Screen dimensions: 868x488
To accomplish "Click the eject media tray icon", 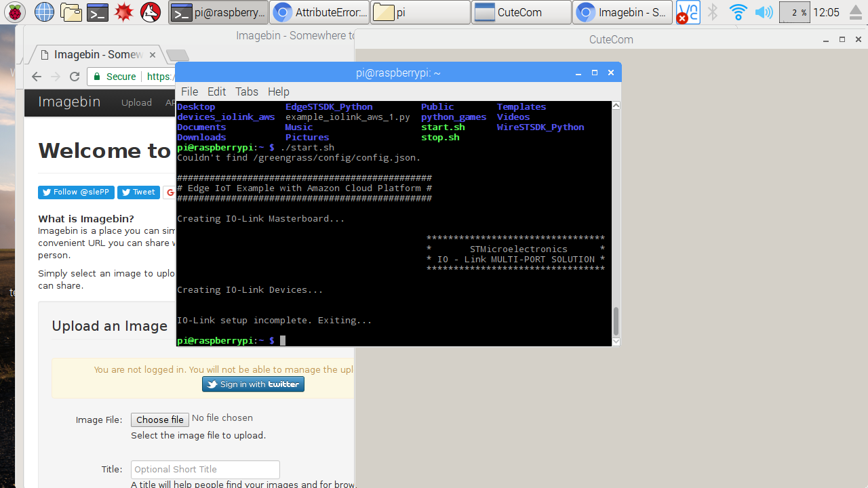I will click(855, 12).
